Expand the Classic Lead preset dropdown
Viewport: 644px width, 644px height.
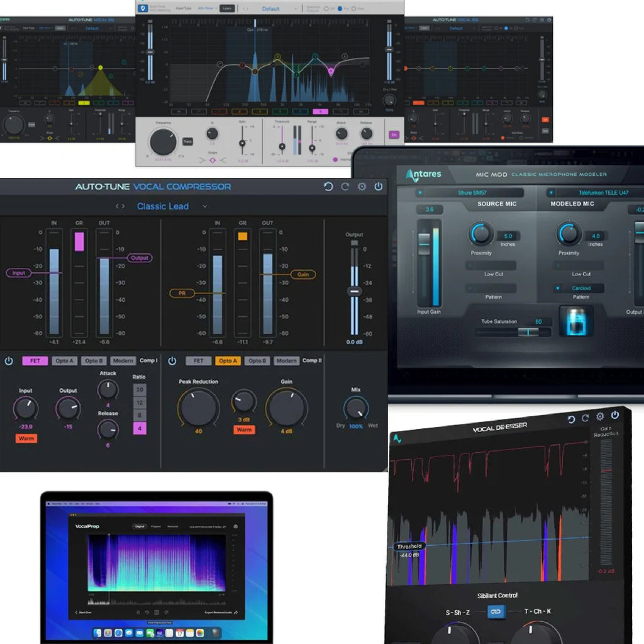coord(204,206)
